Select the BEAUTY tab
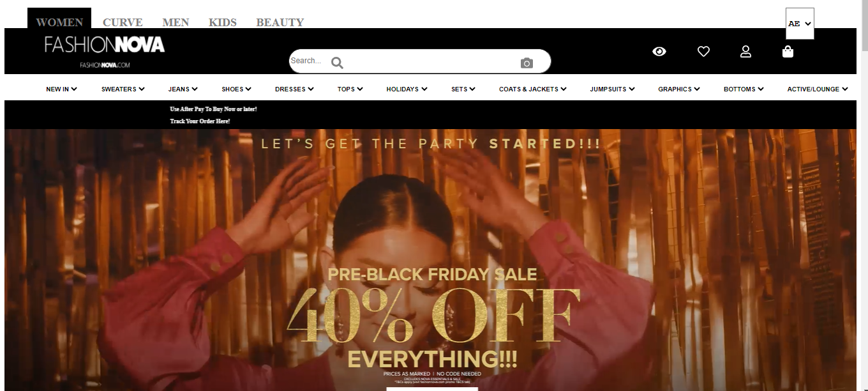The width and height of the screenshot is (868, 391). click(280, 22)
